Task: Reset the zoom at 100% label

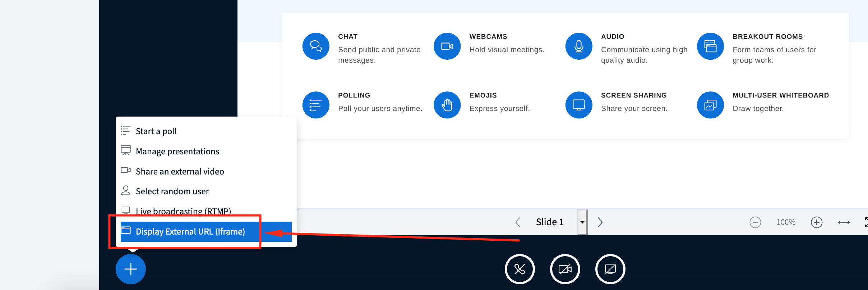Action: [786, 222]
